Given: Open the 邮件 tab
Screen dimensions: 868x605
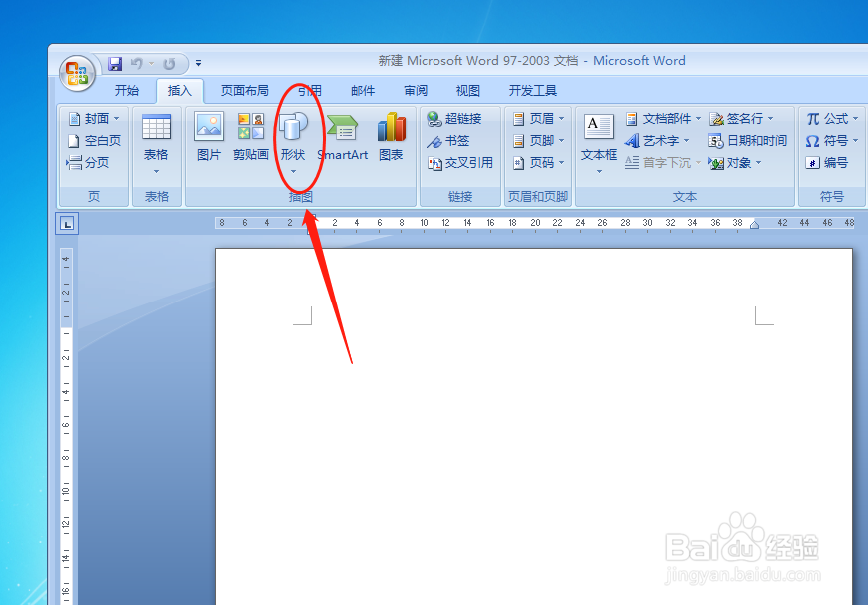Looking at the screenshot, I should [363, 90].
